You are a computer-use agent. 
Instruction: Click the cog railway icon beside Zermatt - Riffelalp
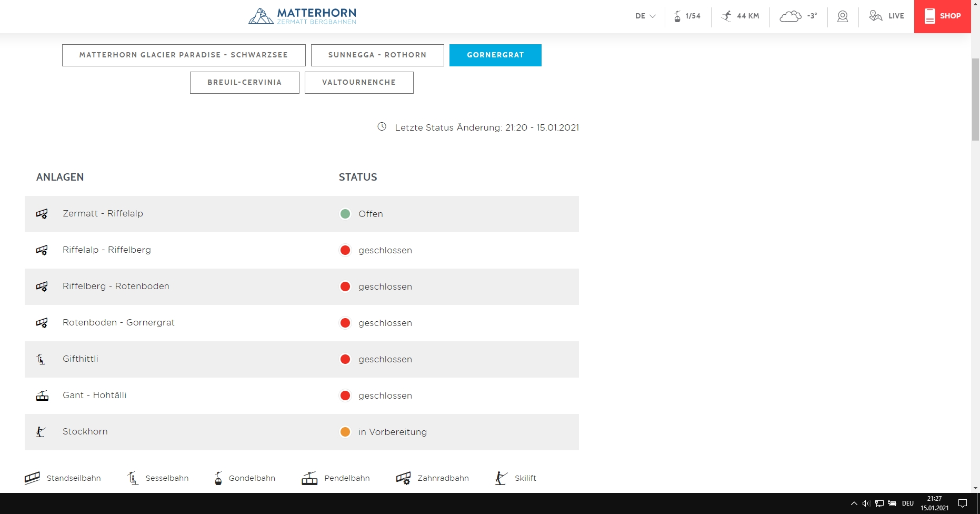point(42,214)
